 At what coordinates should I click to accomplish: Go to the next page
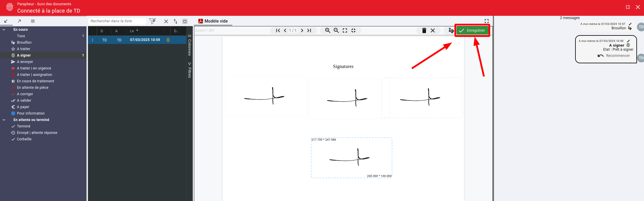point(302,30)
